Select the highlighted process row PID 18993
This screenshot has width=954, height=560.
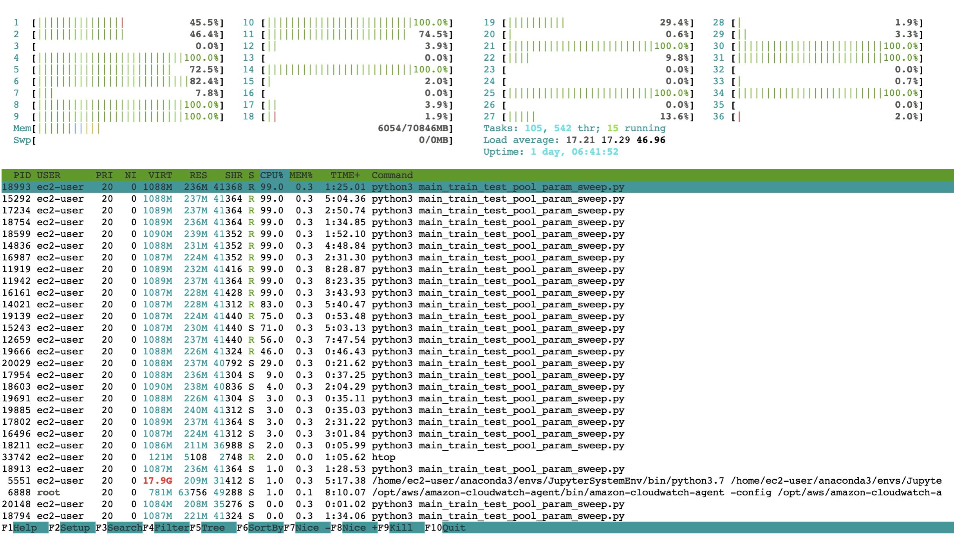477,187
